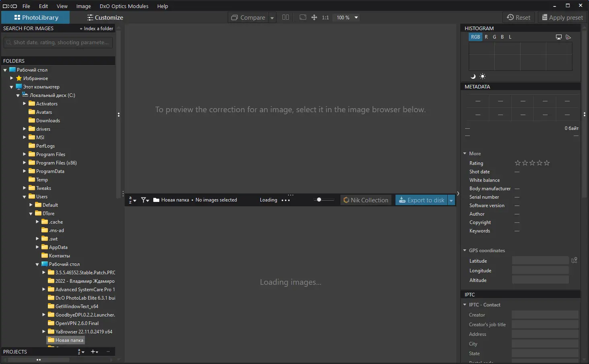
Task: Collapse the DTore folder tree node
Action: click(31, 214)
